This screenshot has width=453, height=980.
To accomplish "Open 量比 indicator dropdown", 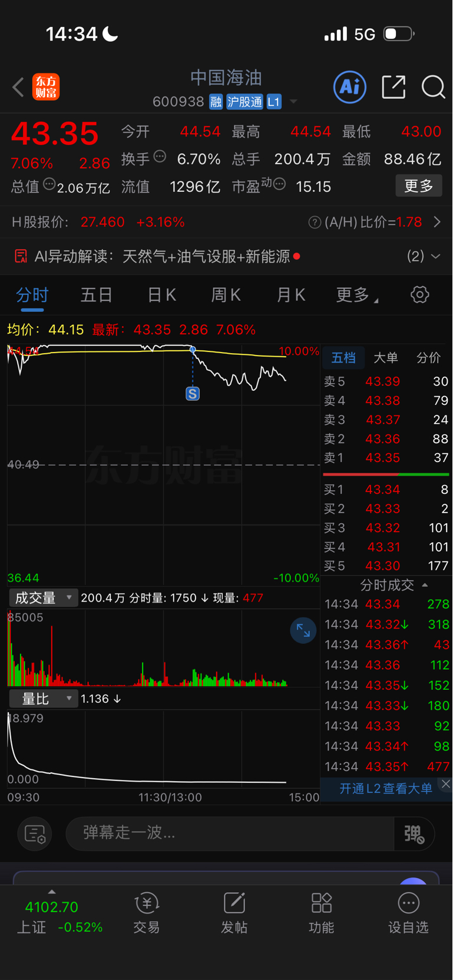I will (44, 699).
